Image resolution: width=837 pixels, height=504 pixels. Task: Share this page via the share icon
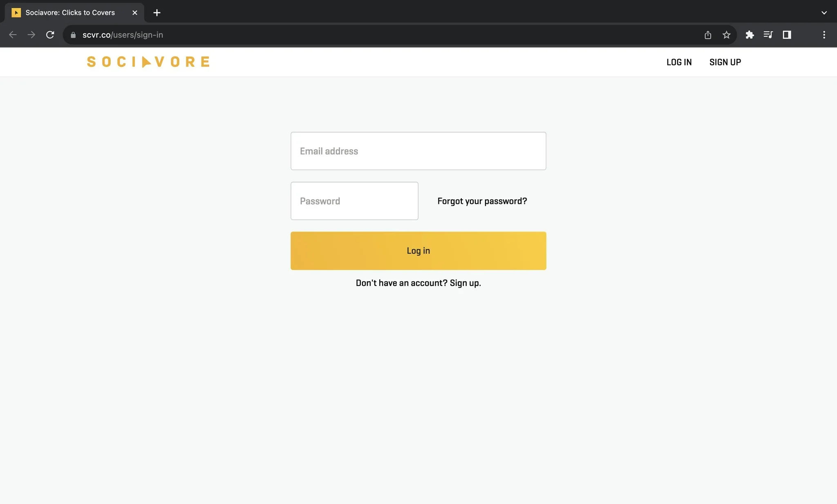[708, 35]
